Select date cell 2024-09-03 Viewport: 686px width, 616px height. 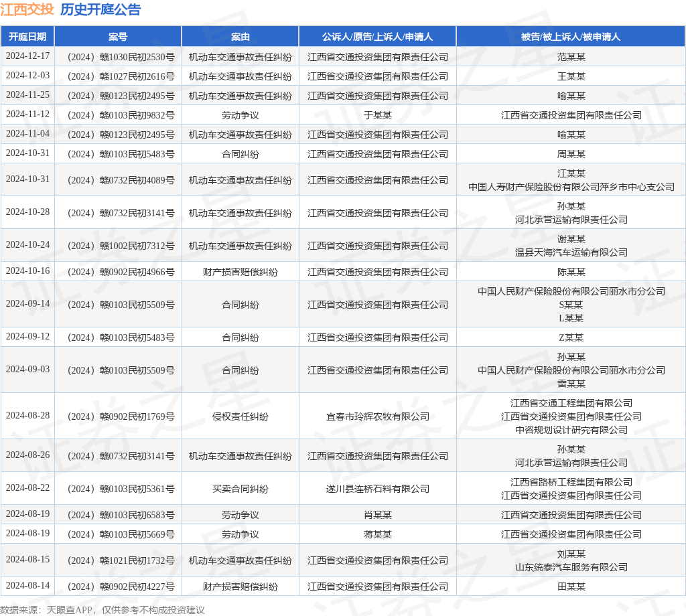point(27,369)
